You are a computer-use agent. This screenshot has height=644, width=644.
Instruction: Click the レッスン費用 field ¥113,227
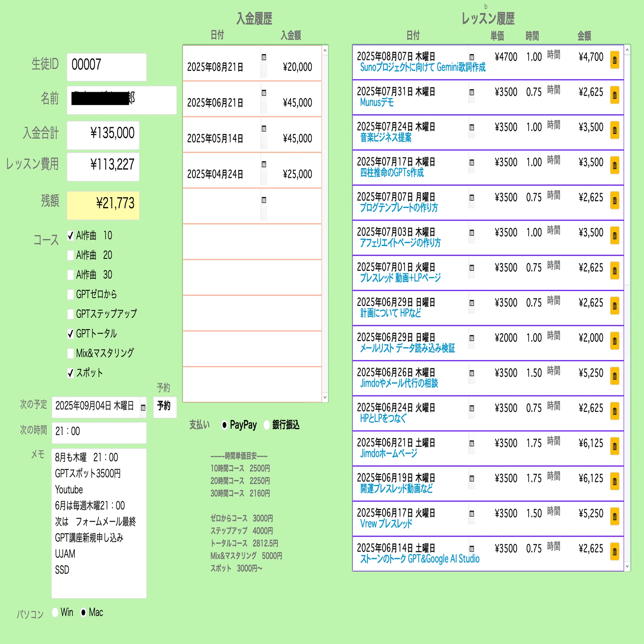pyautogui.click(x=103, y=167)
